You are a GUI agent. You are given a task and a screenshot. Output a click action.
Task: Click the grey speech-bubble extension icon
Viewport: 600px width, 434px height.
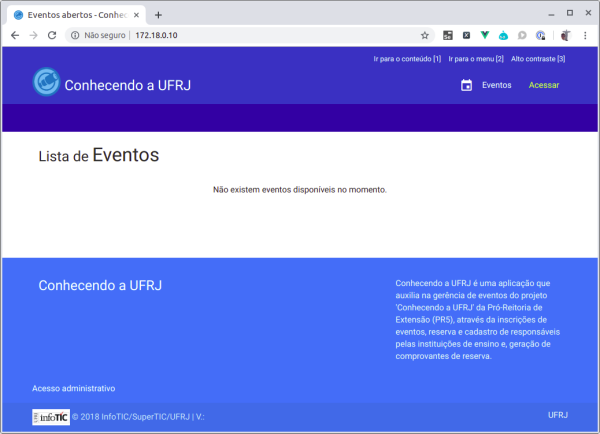coord(522,36)
